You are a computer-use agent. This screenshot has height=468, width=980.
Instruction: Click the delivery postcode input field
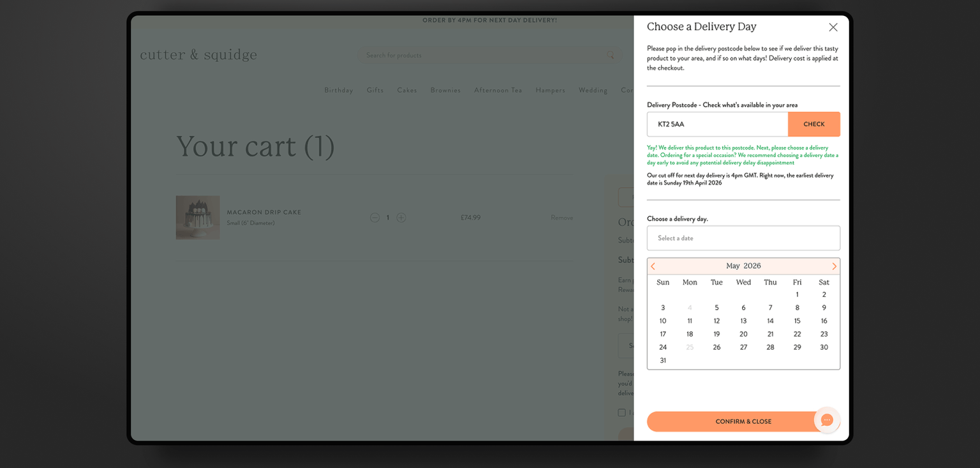(x=717, y=125)
